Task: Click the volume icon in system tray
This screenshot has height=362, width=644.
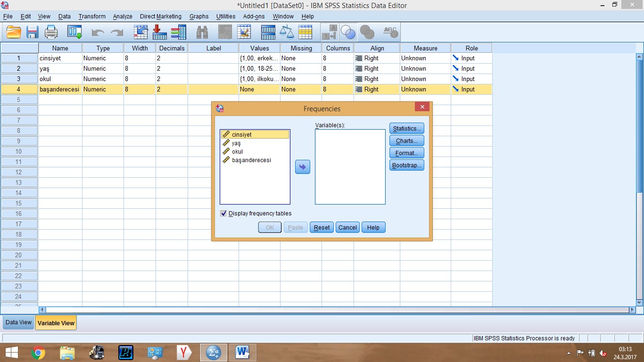Action: tap(603, 353)
